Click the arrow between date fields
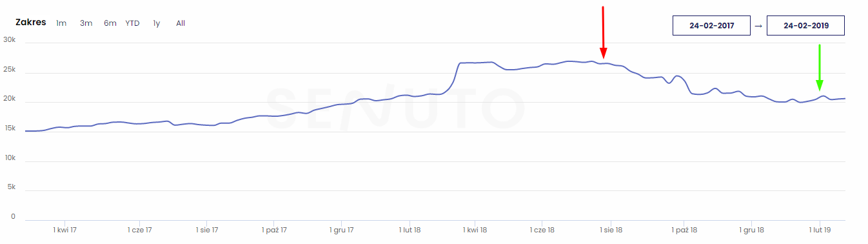This screenshot has height=244, width=868. pyautogui.click(x=758, y=26)
